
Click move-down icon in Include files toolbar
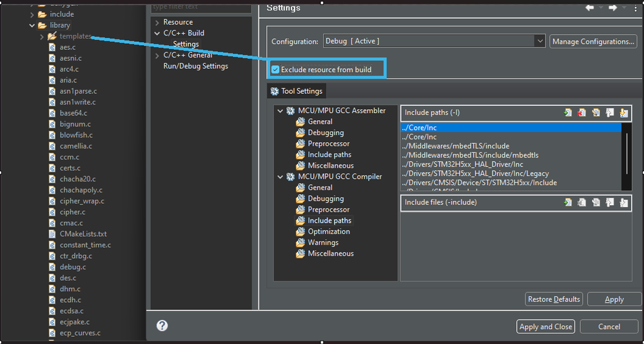623,202
